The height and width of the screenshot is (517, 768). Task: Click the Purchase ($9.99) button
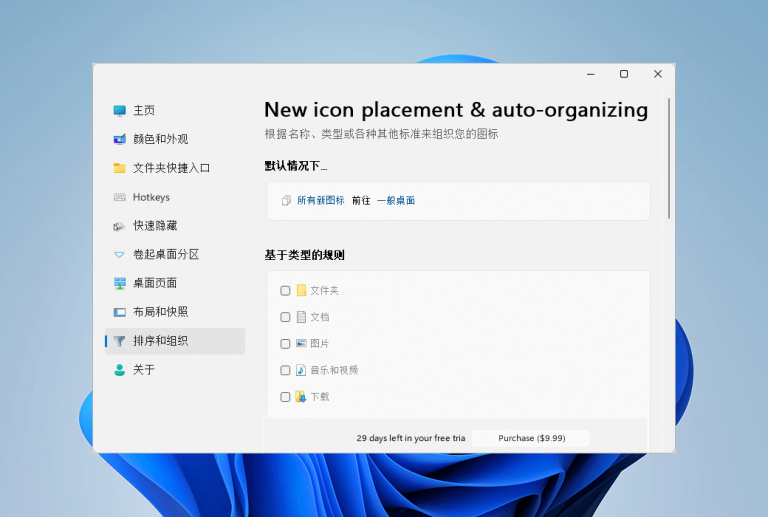pos(531,438)
